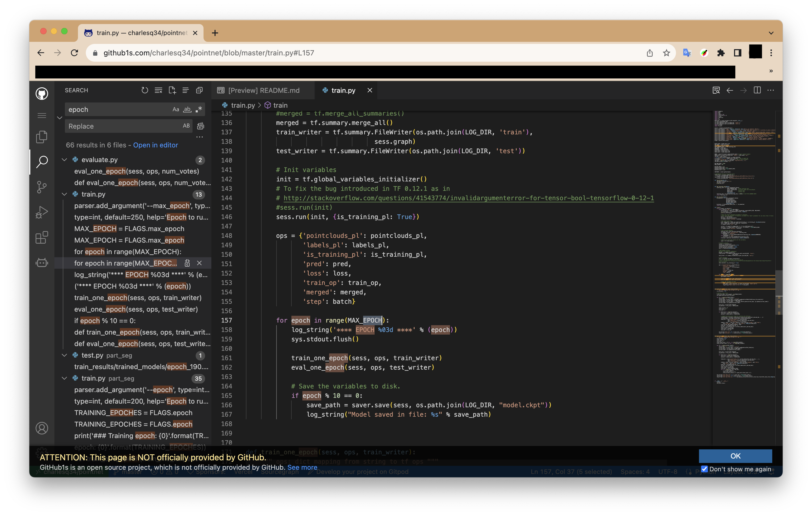This screenshot has height=516, width=812.
Task: Open Source Control view in activity bar
Action: coord(42,187)
